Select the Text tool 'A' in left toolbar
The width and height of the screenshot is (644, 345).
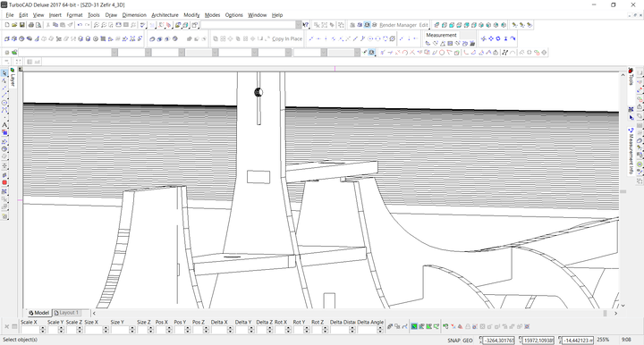pos(4,125)
